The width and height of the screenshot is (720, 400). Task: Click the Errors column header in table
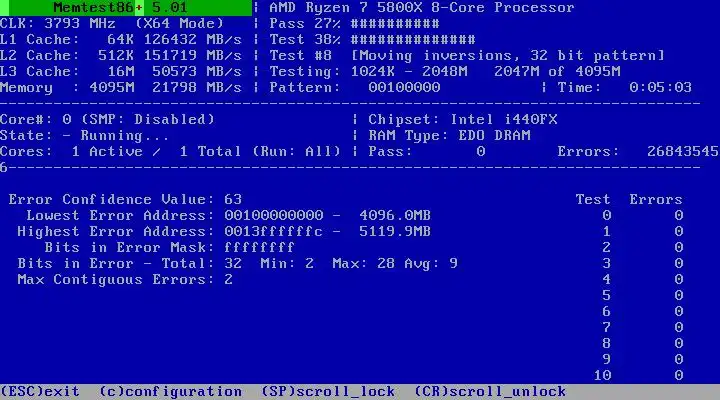pos(656,200)
